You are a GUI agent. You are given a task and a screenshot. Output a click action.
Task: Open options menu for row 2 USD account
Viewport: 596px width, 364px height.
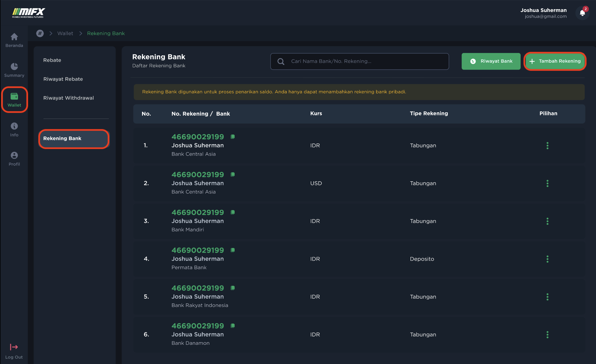point(548,183)
